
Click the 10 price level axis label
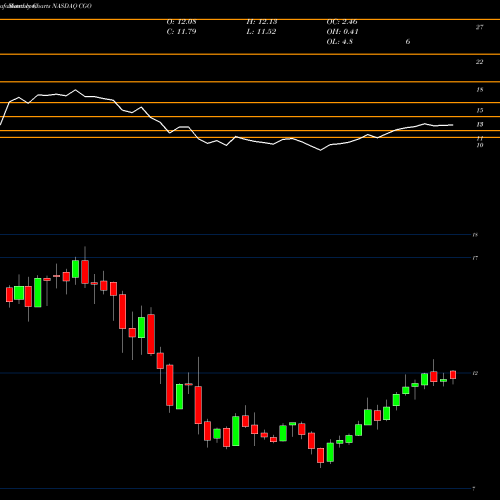[479, 145]
